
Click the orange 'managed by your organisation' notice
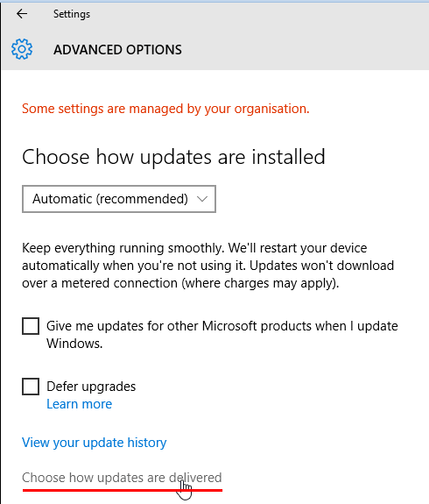tap(165, 109)
